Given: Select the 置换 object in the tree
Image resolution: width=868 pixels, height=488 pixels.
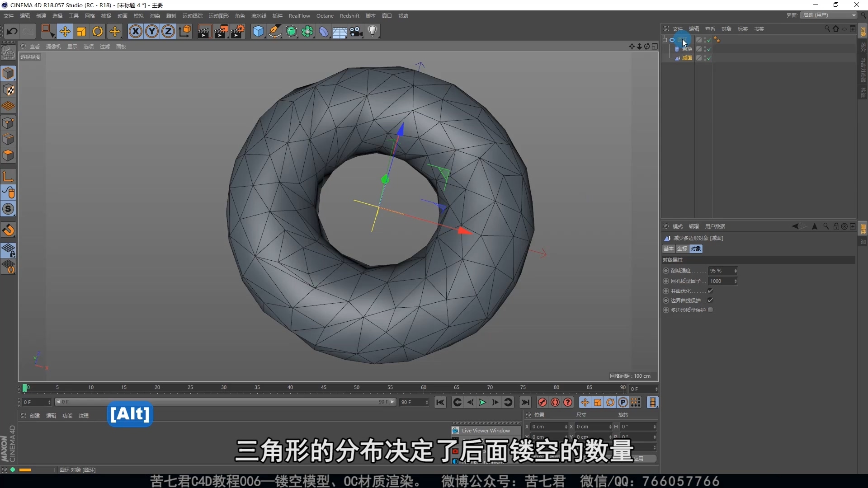Looking at the screenshot, I should coord(687,49).
